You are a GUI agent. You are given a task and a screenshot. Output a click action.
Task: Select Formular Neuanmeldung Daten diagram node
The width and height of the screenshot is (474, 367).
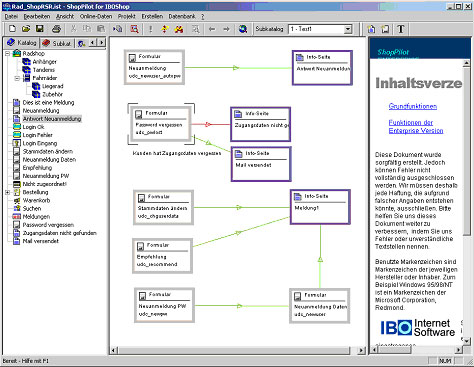click(x=320, y=306)
